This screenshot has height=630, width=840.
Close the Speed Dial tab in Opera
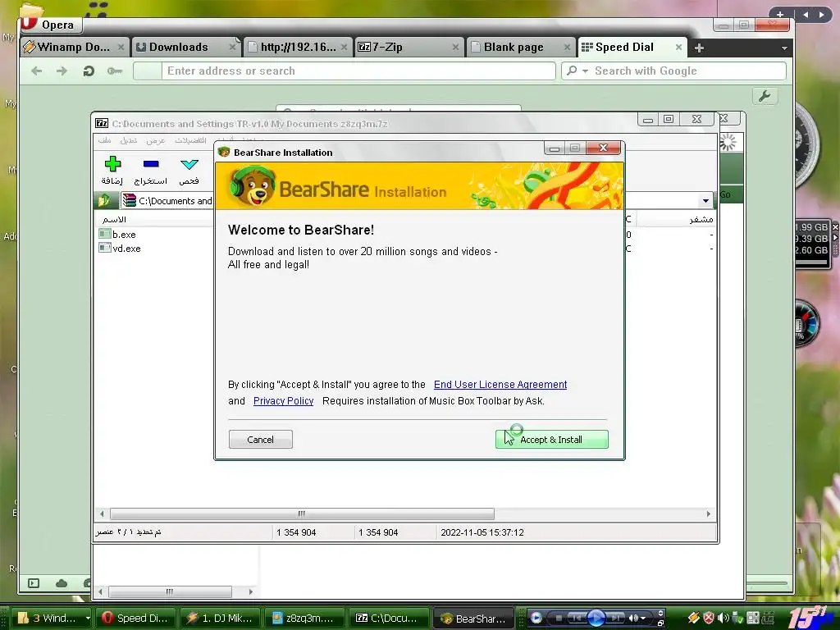[678, 47]
